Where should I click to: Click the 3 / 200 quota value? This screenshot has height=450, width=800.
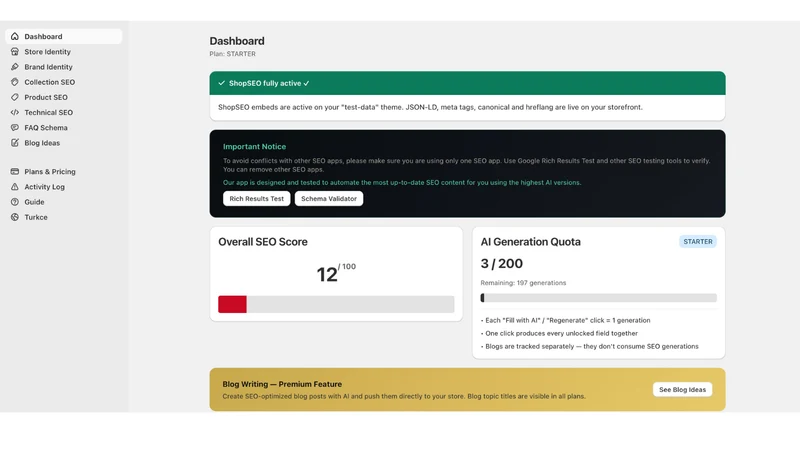pos(502,263)
